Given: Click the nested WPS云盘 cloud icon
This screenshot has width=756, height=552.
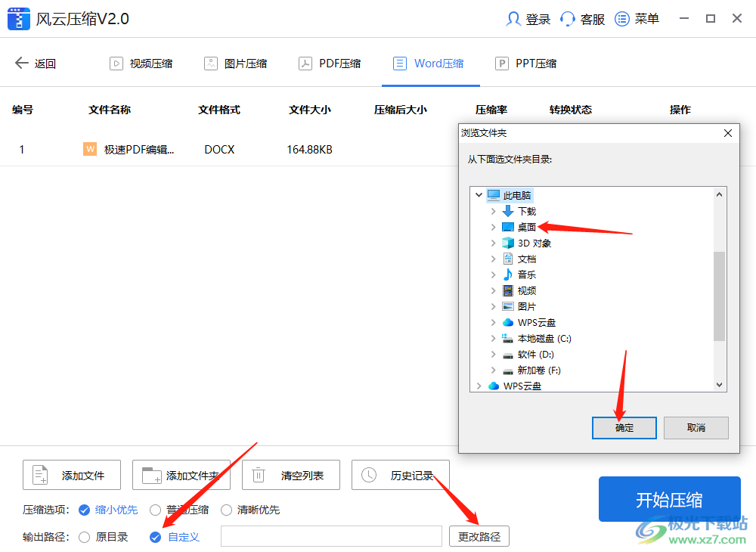Looking at the screenshot, I should (508, 323).
